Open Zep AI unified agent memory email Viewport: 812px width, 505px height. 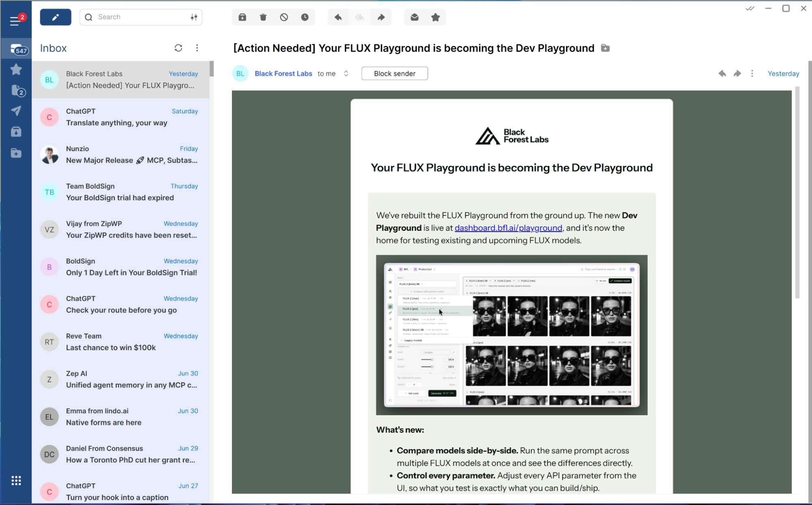[x=121, y=379]
